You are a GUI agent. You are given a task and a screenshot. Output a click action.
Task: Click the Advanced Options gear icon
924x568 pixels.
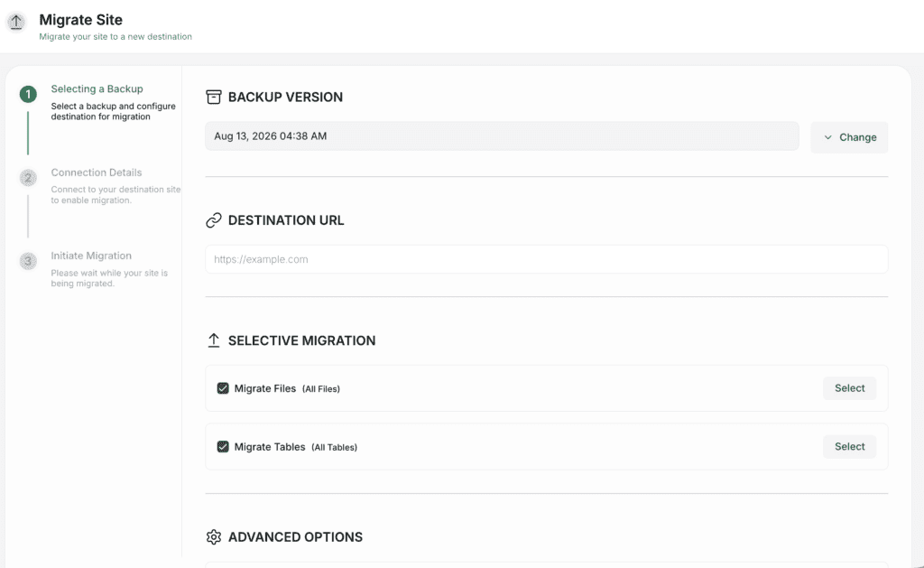213,536
